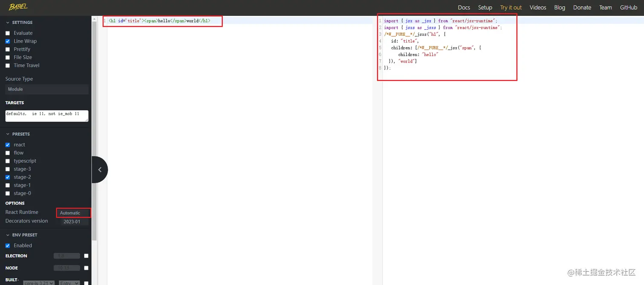
Task: Enable the Time Travel checkbox
Action: point(8,66)
